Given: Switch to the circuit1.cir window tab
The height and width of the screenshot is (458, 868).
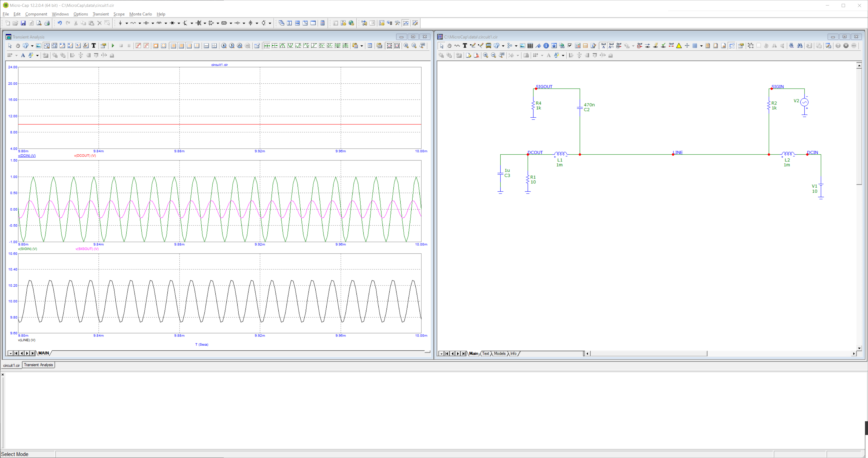Looking at the screenshot, I should point(12,365).
